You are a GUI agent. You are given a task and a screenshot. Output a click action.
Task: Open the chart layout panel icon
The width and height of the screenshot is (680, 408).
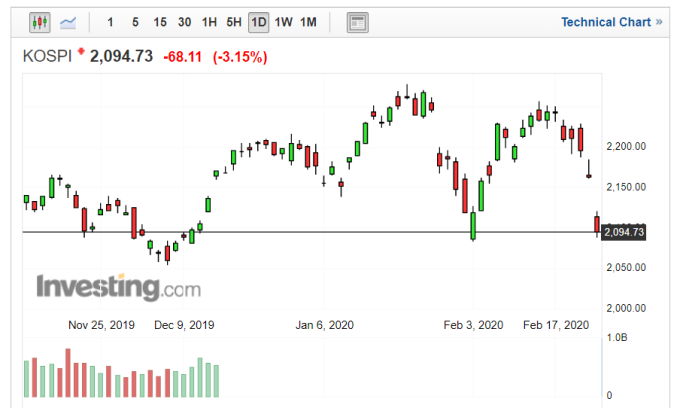click(357, 23)
